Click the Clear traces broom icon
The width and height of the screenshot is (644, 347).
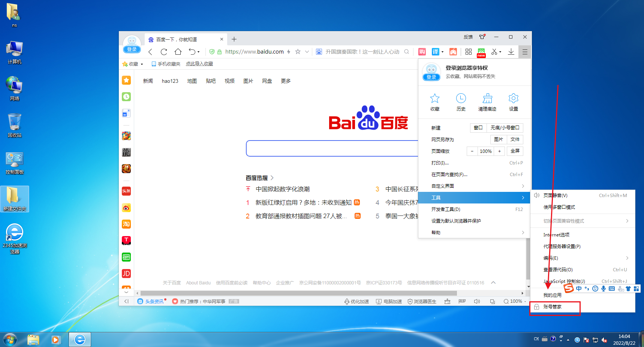tap(487, 102)
